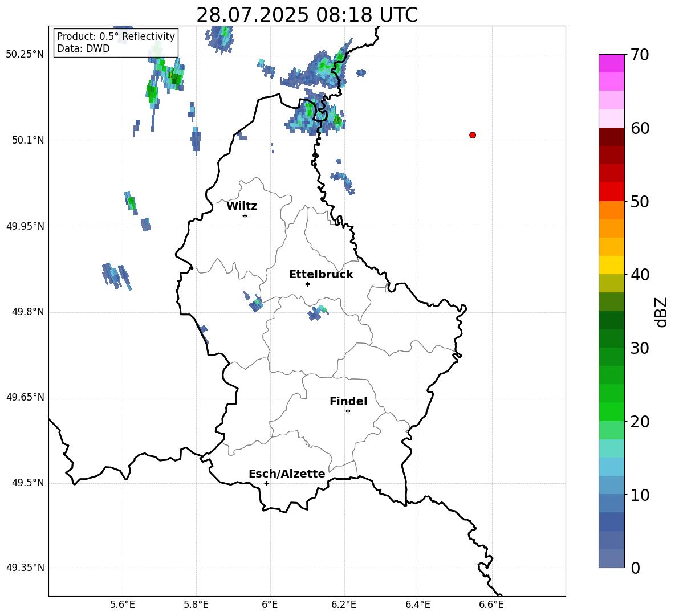
Task: Click the Esch/Alzette cross marker
Action: coord(266,483)
